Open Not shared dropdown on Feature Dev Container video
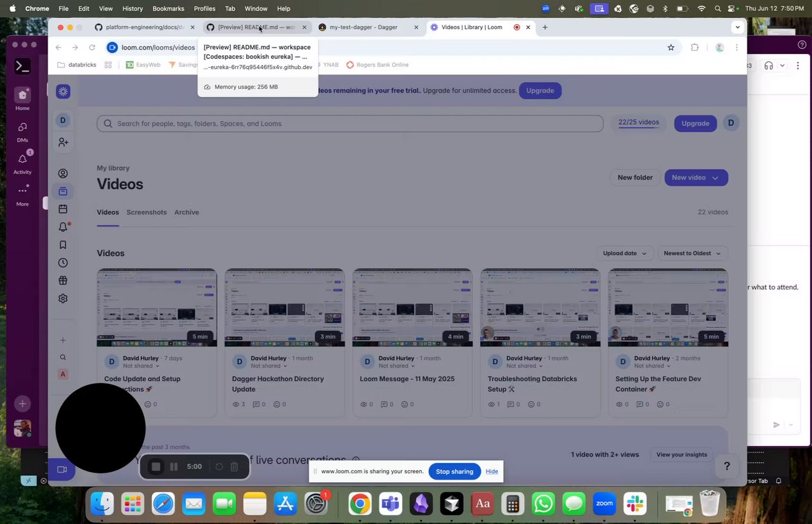Image resolution: width=812 pixels, height=524 pixels. pyautogui.click(x=652, y=366)
